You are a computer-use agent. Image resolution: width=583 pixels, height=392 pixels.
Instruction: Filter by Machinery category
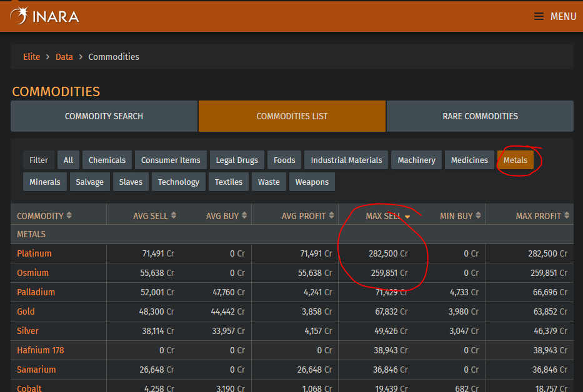coord(416,160)
